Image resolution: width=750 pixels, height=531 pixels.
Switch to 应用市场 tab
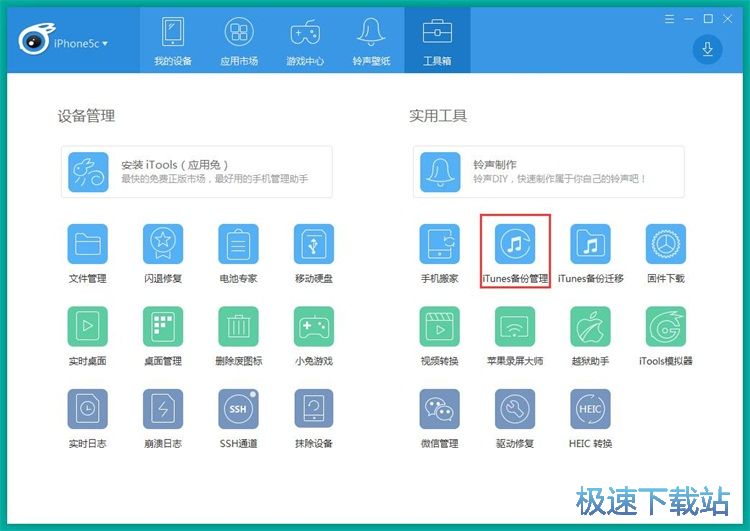coord(239,41)
